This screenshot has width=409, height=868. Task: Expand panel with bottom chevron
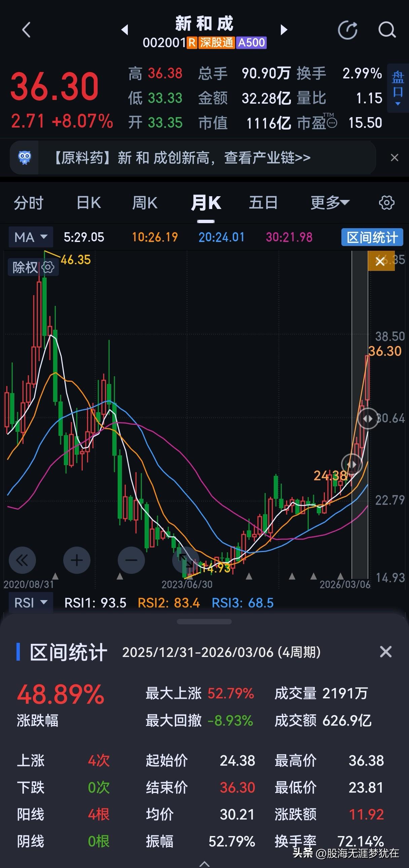tap(204, 864)
